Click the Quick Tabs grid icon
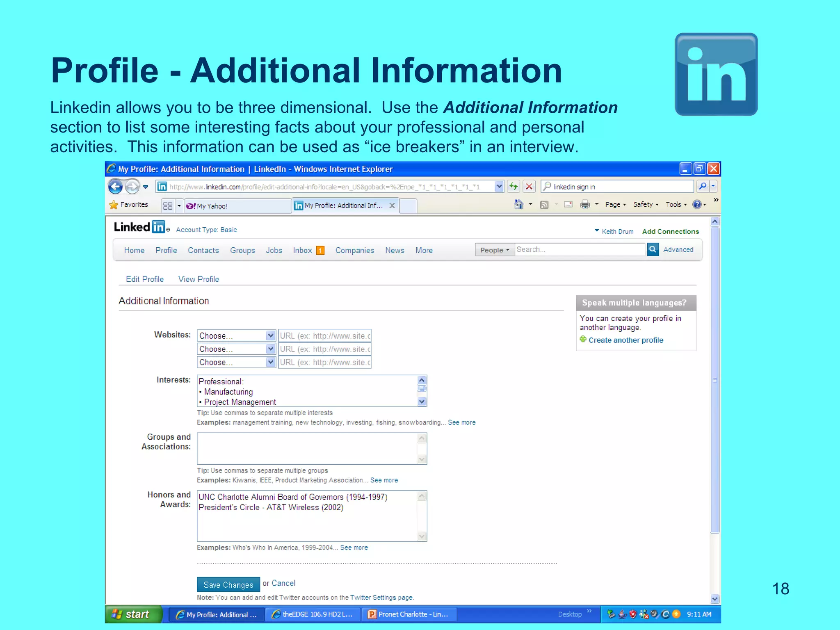This screenshot has width=840, height=630. point(167,205)
